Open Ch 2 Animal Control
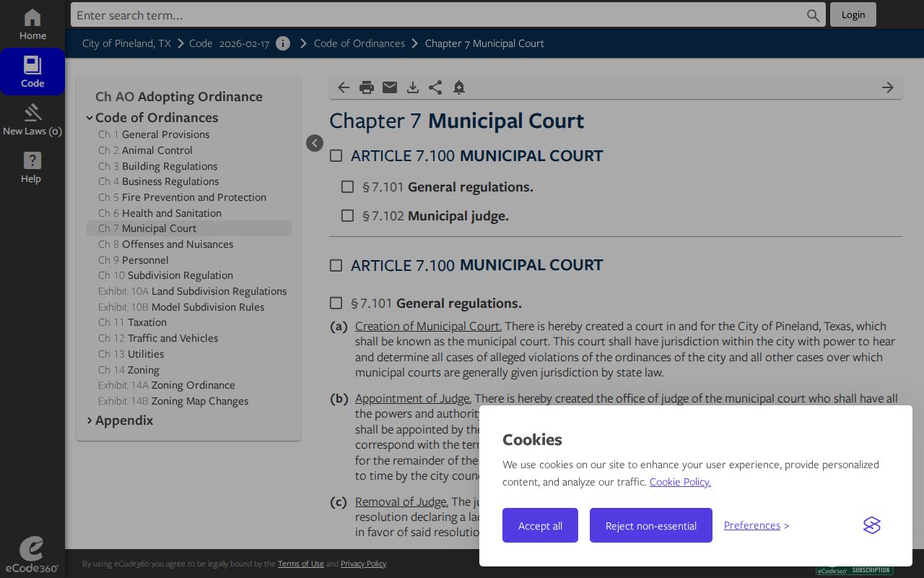This screenshot has height=578, width=924. click(145, 150)
